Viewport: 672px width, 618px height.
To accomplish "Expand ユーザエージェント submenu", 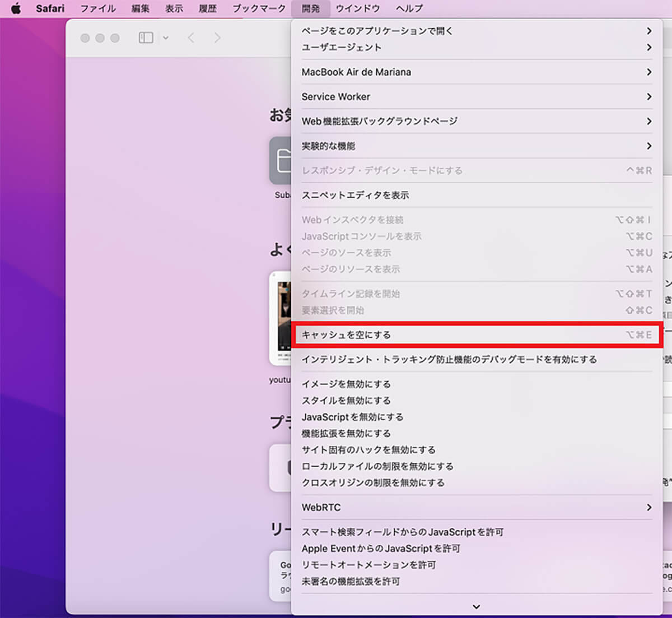I will click(x=342, y=48).
